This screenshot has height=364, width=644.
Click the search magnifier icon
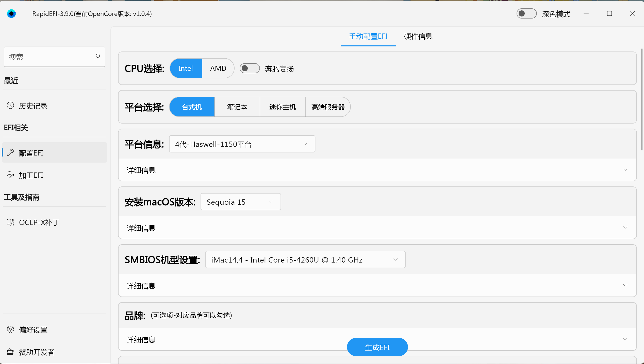click(x=97, y=57)
